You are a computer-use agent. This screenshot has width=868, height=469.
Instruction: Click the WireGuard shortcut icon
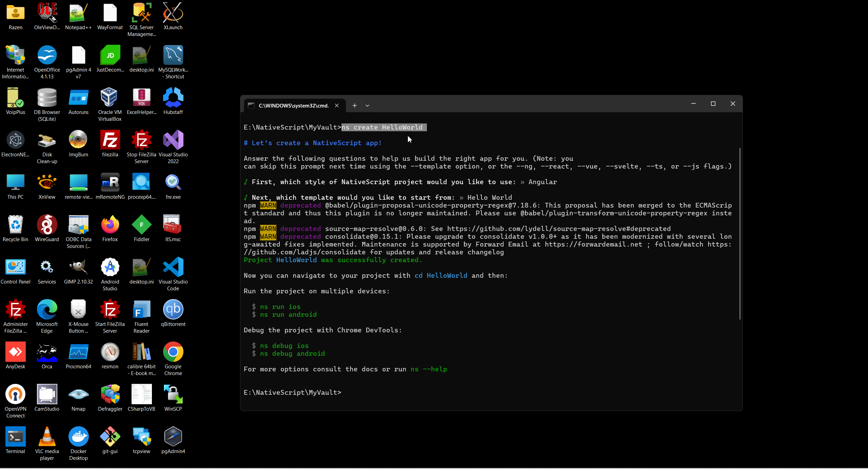(x=47, y=225)
